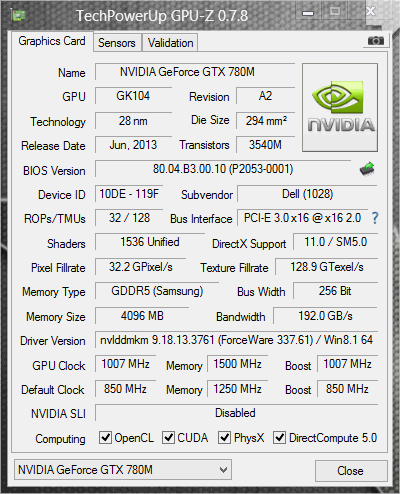Select the Graphics Card tab
400x494 pixels.
52,41
